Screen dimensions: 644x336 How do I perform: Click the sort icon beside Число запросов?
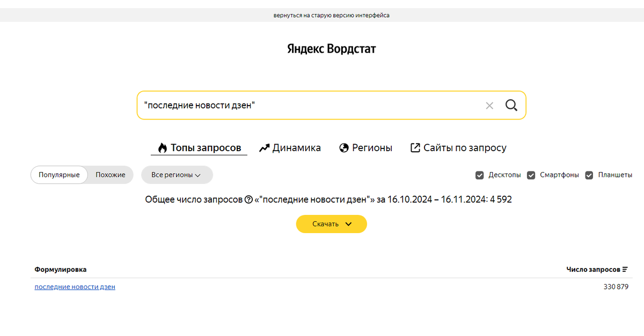[x=625, y=270]
